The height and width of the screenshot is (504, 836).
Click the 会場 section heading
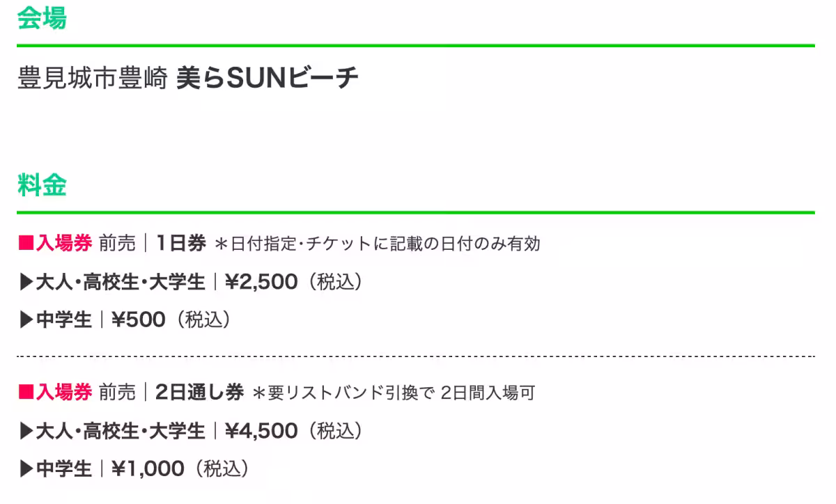click(x=42, y=19)
